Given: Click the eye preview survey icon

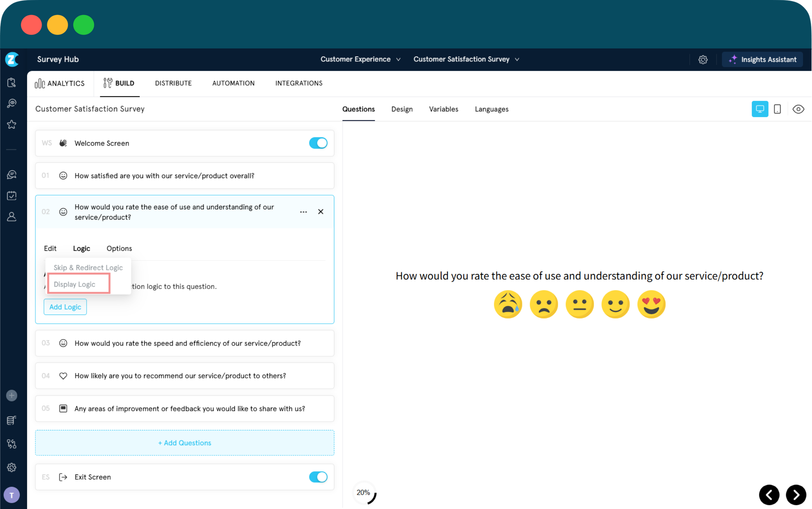Looking at the screenshot, I should [798, 109].
